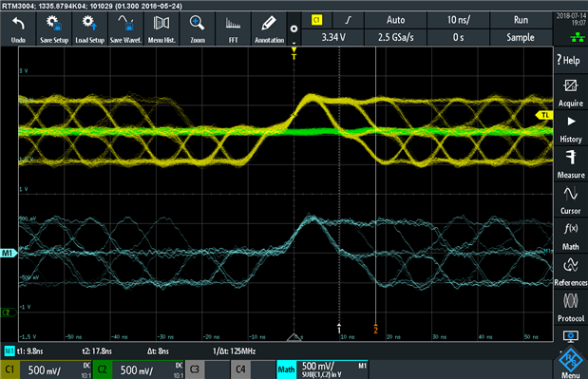Open the Protocol decode icon
The height and width of the screenshot is (379, 588).
[570, 308]
